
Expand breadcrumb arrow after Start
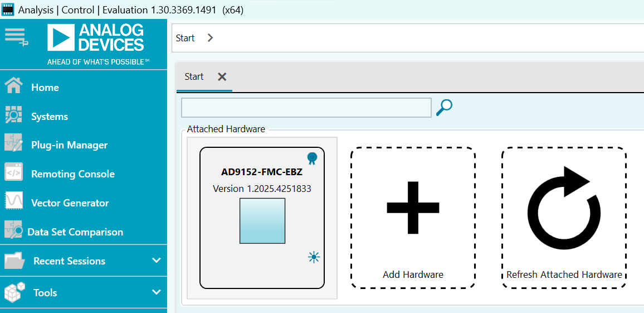click(x=210, y=38)
